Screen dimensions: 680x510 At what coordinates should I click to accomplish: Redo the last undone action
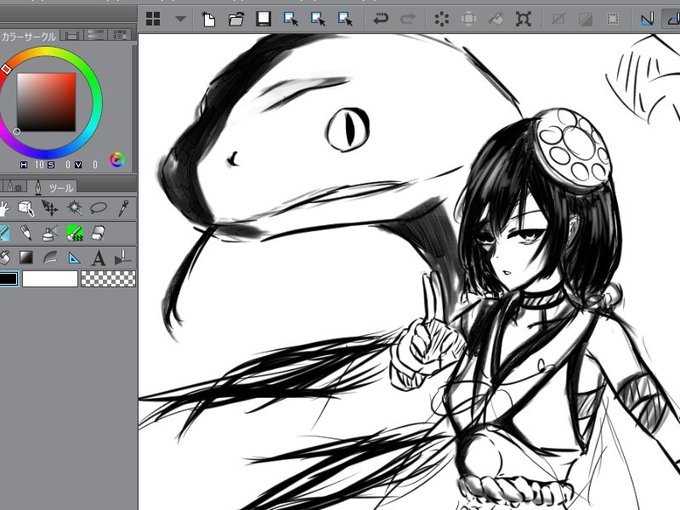coord(408,19)
